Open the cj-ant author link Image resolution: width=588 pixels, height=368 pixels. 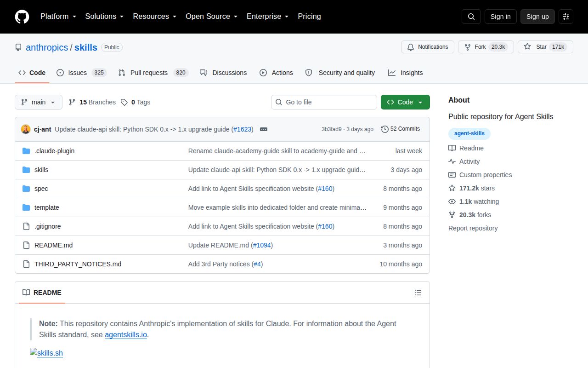pyautogui.click(x=43, y=129)
